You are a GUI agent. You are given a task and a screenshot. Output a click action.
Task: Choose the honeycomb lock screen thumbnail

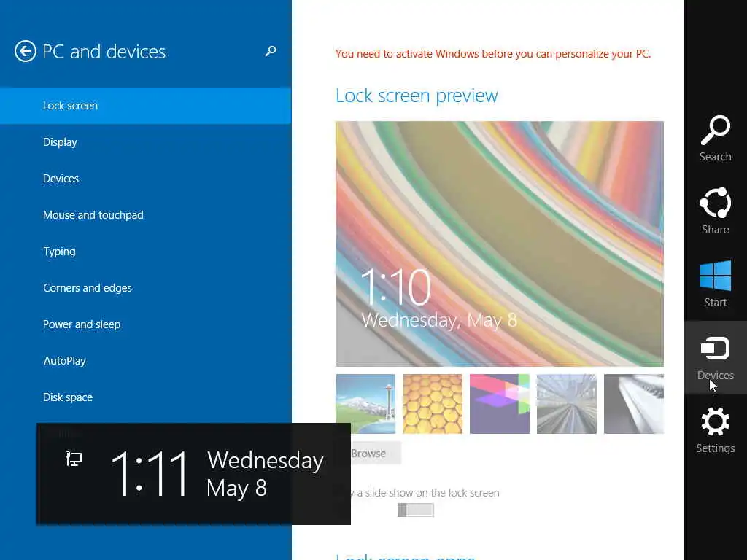(x=433, y=404)
